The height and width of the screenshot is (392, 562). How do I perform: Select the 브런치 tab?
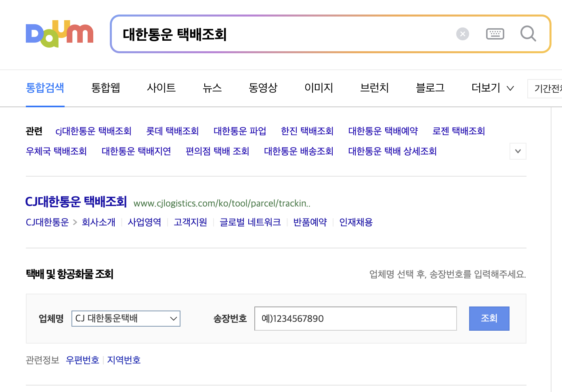coord(375,88)
